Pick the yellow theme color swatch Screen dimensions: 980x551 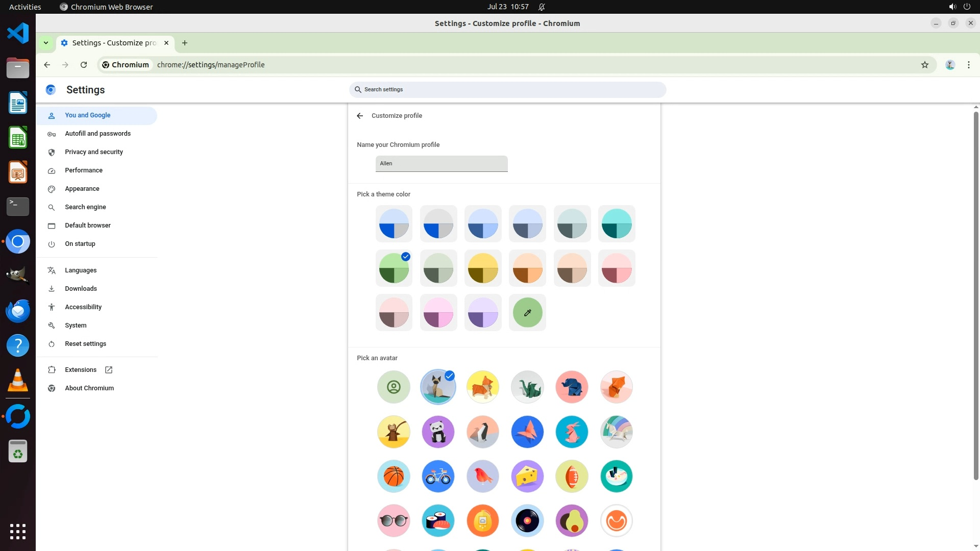pyautogui.click(x=482, y=268)
